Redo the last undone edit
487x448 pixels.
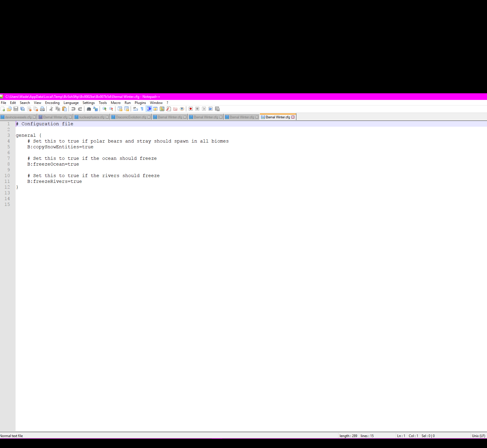tap(80, 109)
